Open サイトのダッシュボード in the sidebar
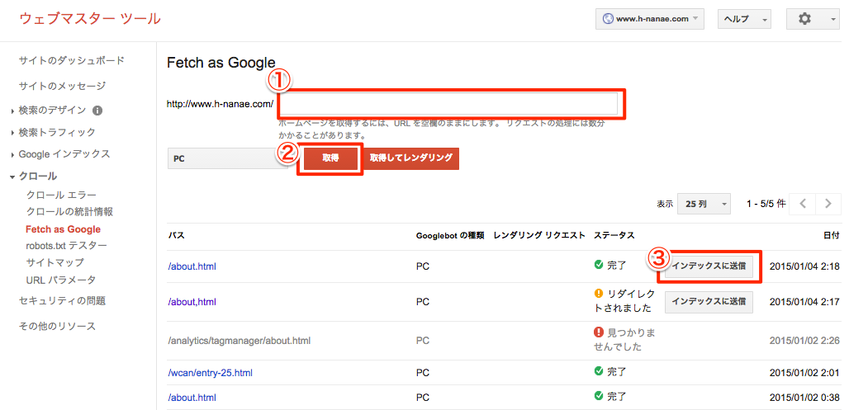The height and width of the screenshot is (410, 868). [71, 60]
